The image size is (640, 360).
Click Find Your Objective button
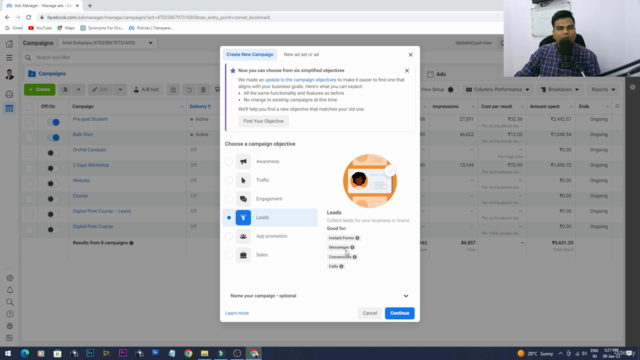click(x=263, y=121)
